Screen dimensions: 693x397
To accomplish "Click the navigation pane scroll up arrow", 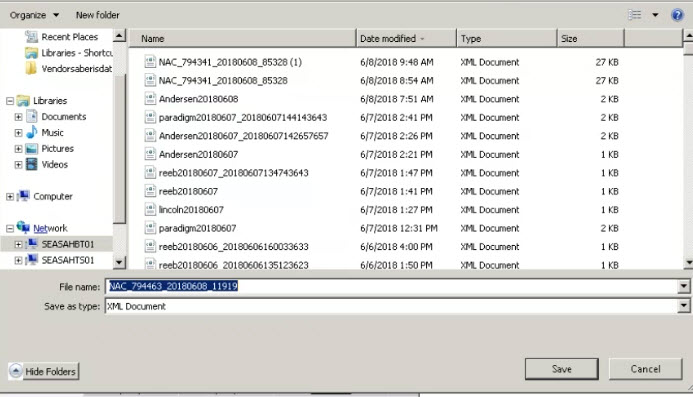I will pyautogui.click(x=119, y=35).
